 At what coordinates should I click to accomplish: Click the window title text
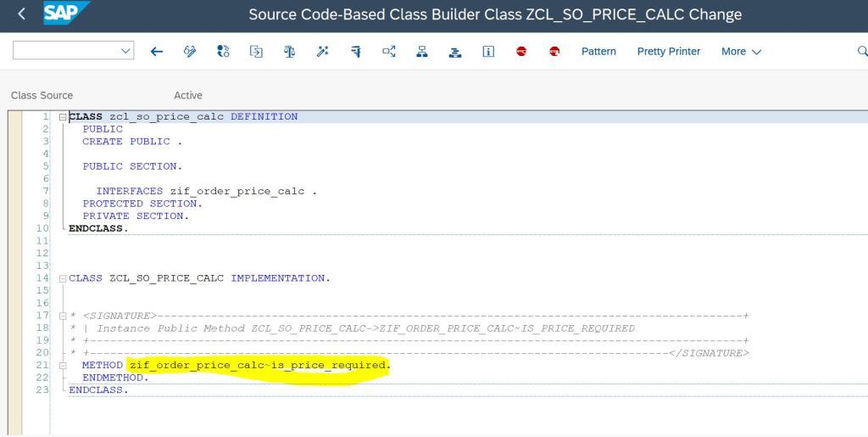pos(495,14)
